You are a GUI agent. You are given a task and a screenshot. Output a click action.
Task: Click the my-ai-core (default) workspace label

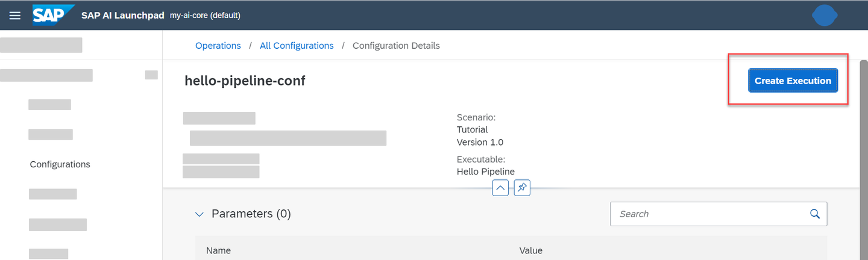point(206,15)
